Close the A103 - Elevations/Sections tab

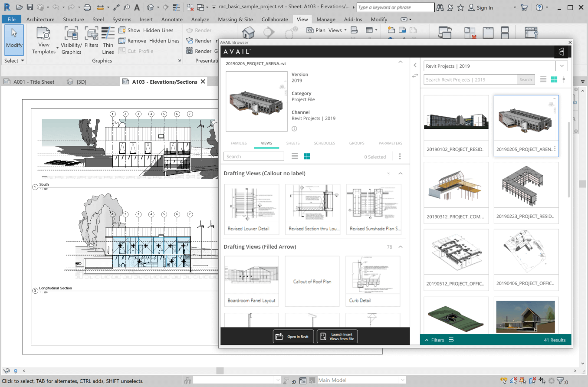(x=203, y=82)
